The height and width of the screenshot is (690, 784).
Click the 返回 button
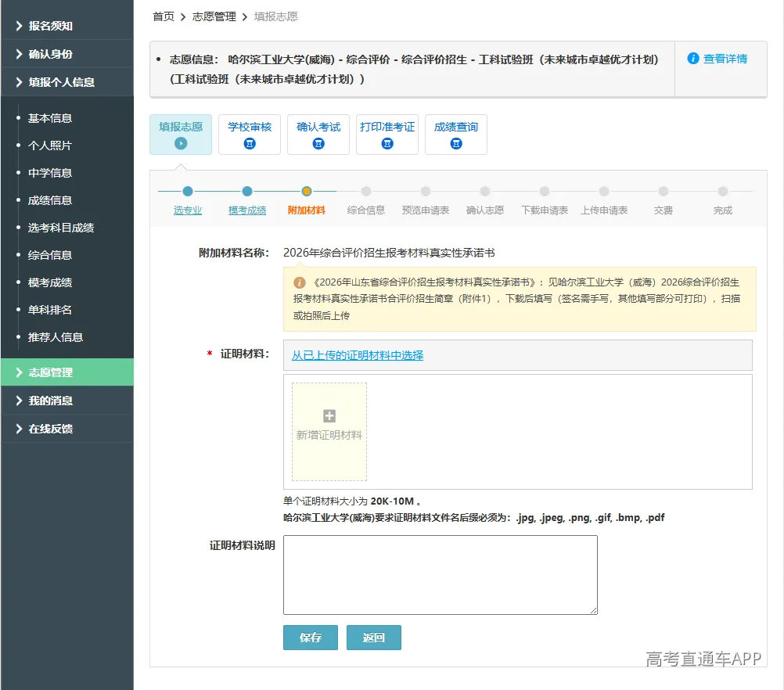tap(373, 638)
